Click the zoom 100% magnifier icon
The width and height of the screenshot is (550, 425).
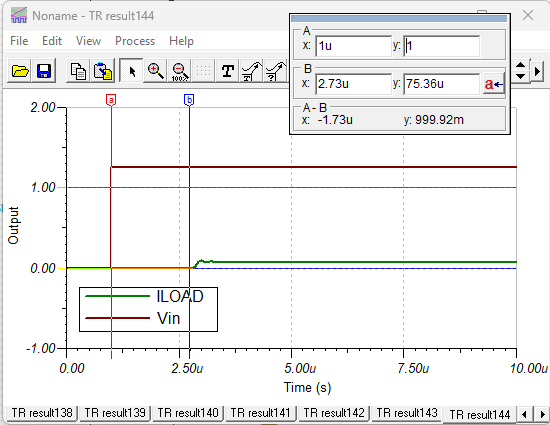(x=180, y=71)
